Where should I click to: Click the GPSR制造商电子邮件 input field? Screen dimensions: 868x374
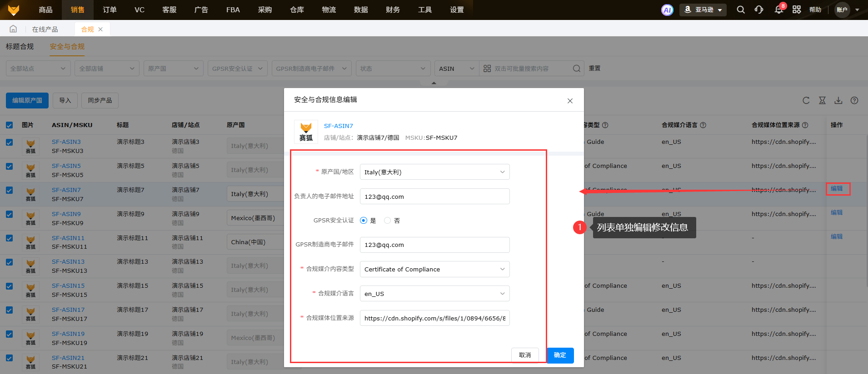tap(434, 245)
